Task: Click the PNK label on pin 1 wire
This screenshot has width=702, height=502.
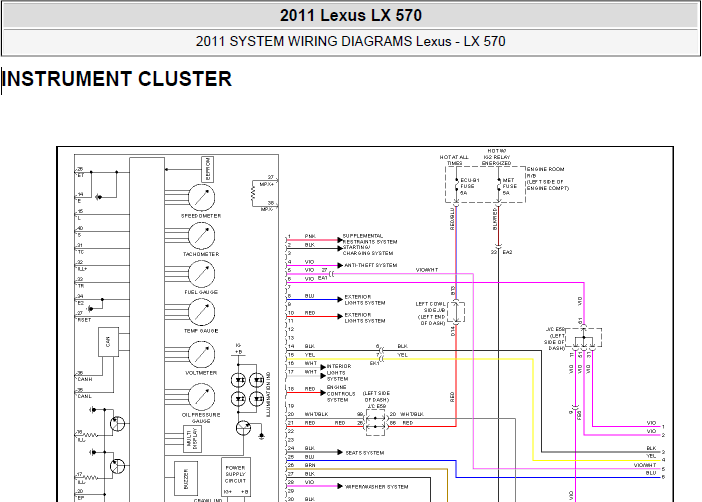Action: click(310, 236)
